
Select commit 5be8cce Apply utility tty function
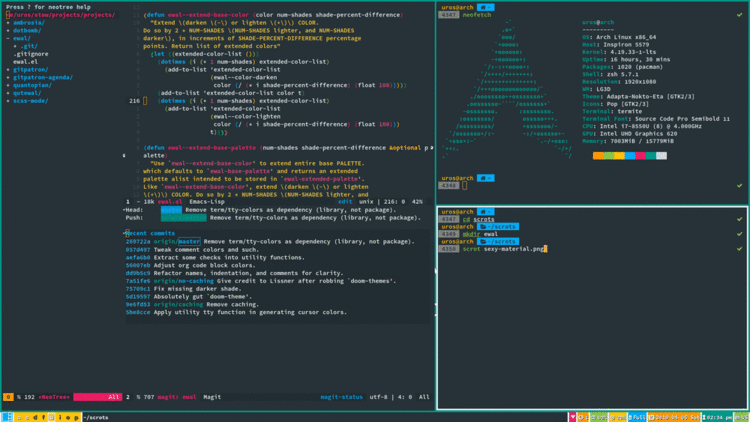point(236,312)
